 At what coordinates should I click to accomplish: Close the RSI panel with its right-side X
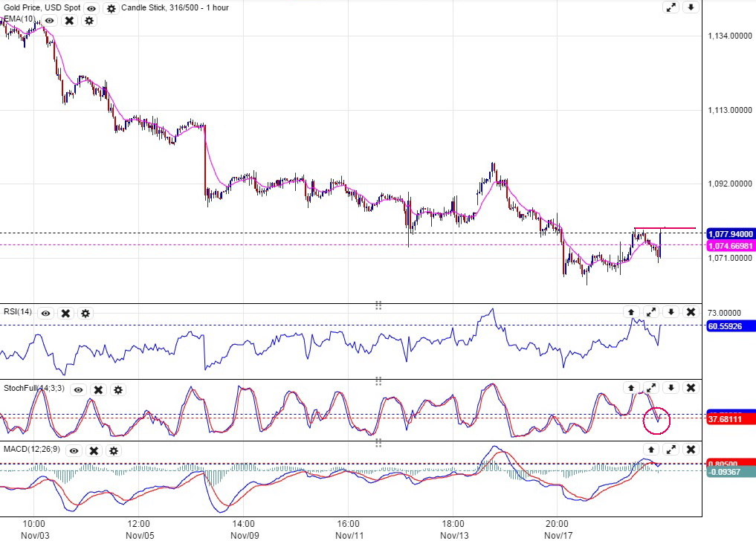pos(691,312)
